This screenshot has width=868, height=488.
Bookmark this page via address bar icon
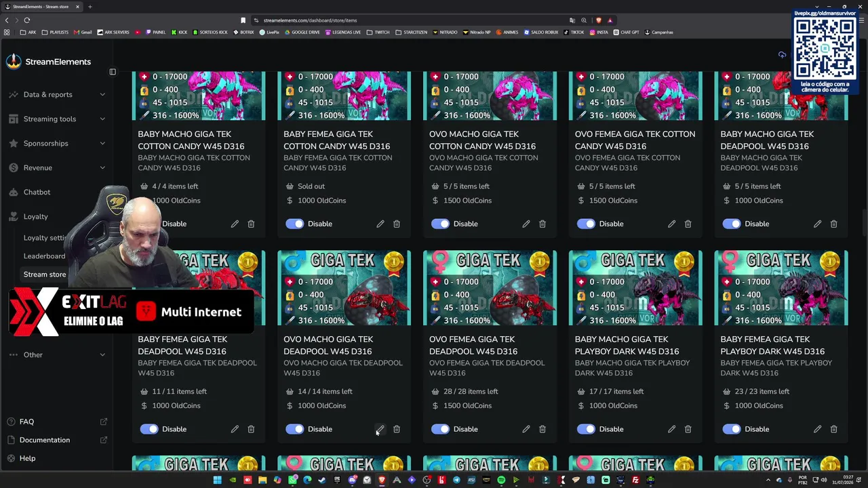pyautogui.click(x=243, y=20)
